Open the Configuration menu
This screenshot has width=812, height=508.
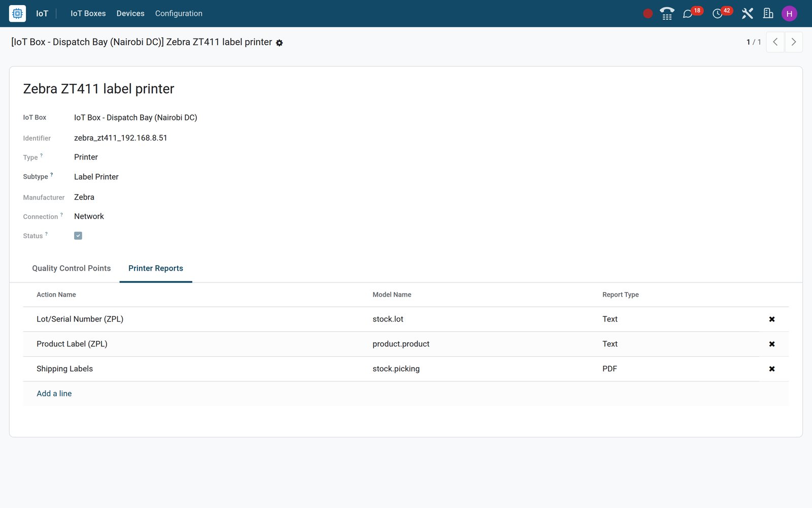click(179, 14)
